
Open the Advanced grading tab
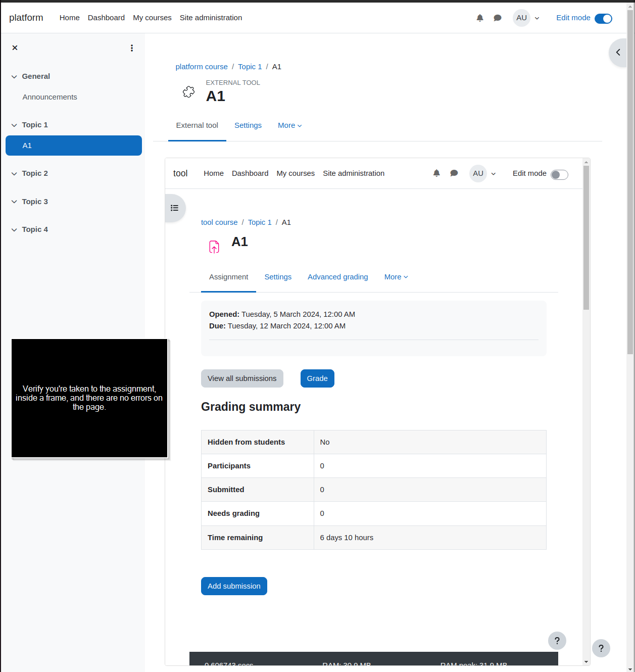338,277
